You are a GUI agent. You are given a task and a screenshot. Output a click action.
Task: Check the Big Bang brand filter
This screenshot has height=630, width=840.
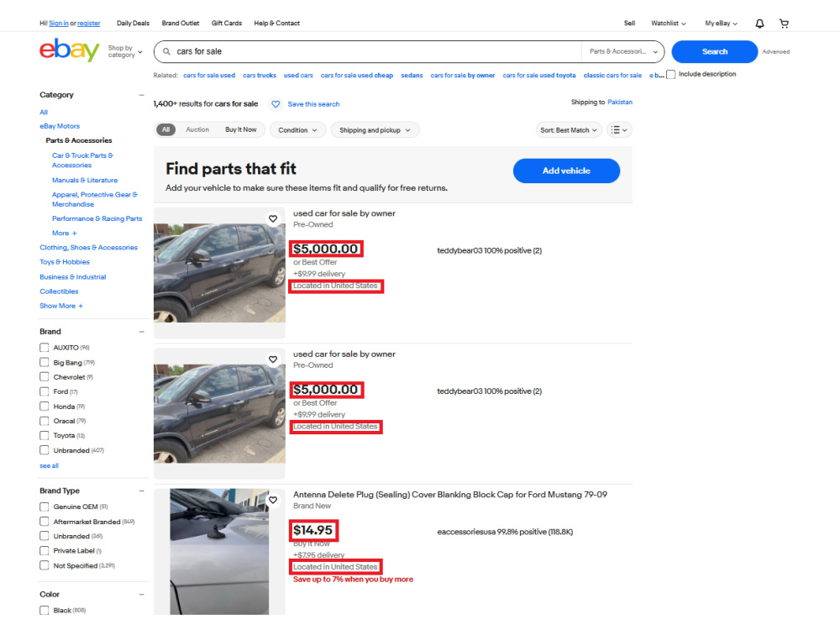[45, 363]
